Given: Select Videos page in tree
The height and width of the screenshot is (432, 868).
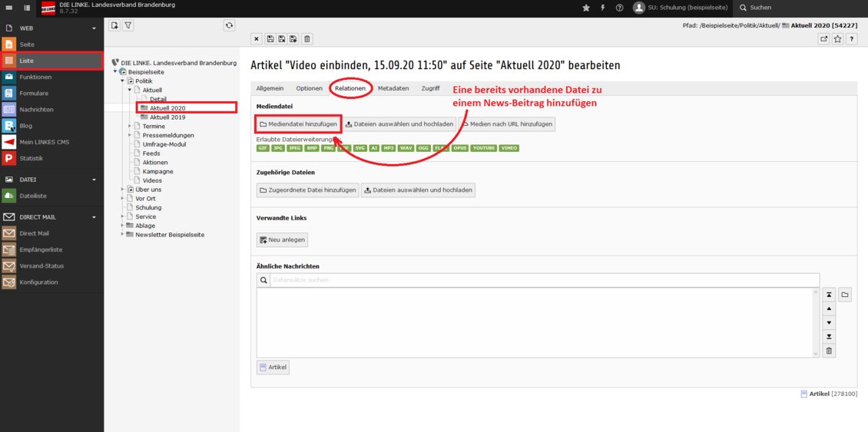Looking at the screenshot, I should 152,180.
